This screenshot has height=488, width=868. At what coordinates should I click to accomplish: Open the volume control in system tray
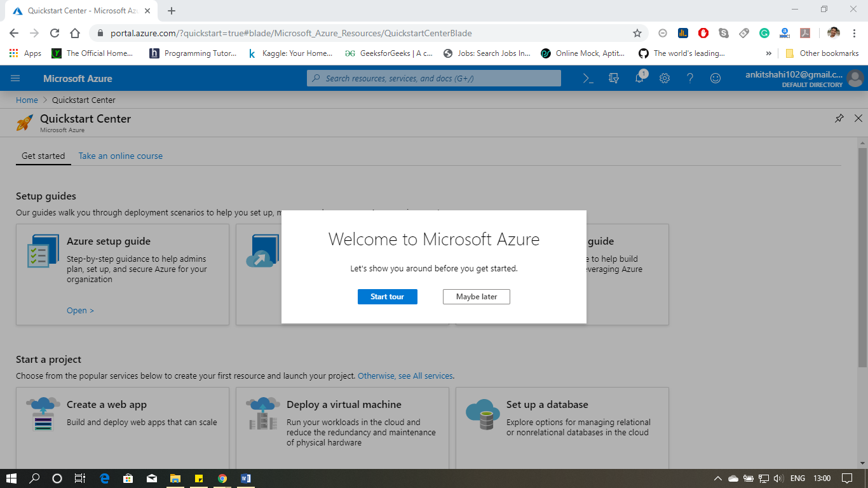pyautogui.click(x=779, y=478)
